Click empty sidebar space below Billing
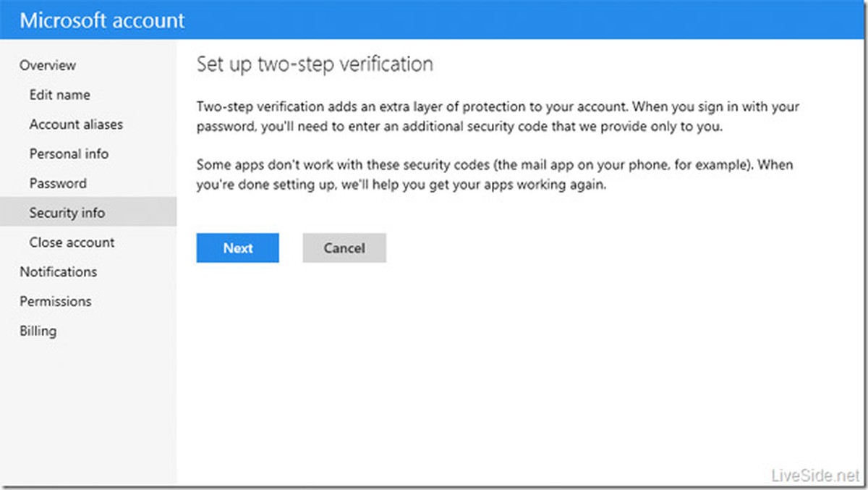Viewport: 868px width, 490px height. pyautogui.click(x=87, y=413)
